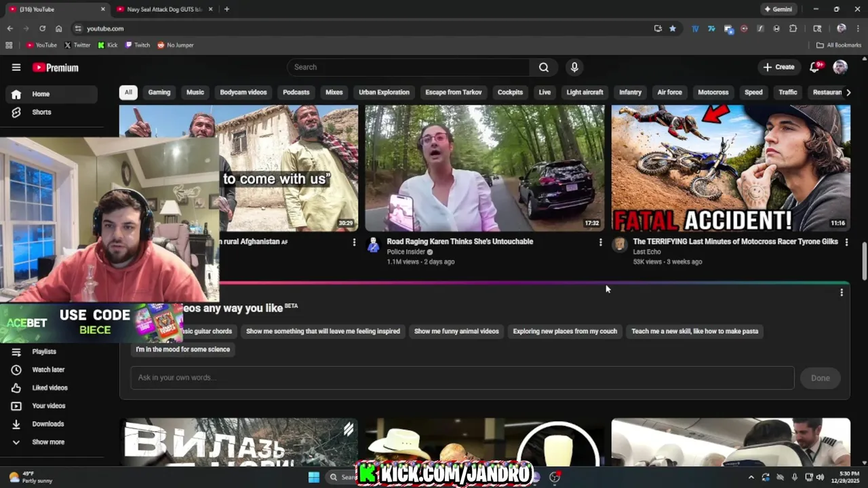Open three-dot menu of the videos-any-way-you-like panel
Viewport: 868px width, 488px height.
[842, 293]
